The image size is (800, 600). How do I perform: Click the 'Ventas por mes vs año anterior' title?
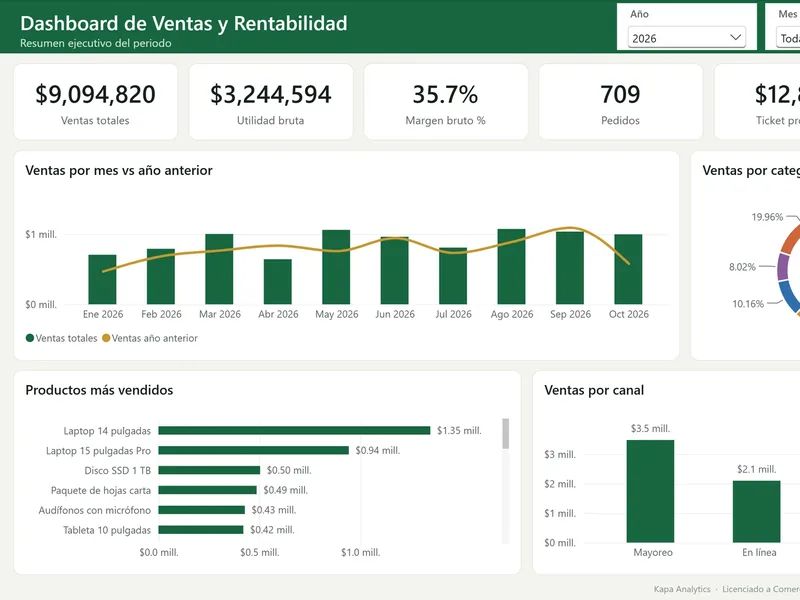[119, 170]
